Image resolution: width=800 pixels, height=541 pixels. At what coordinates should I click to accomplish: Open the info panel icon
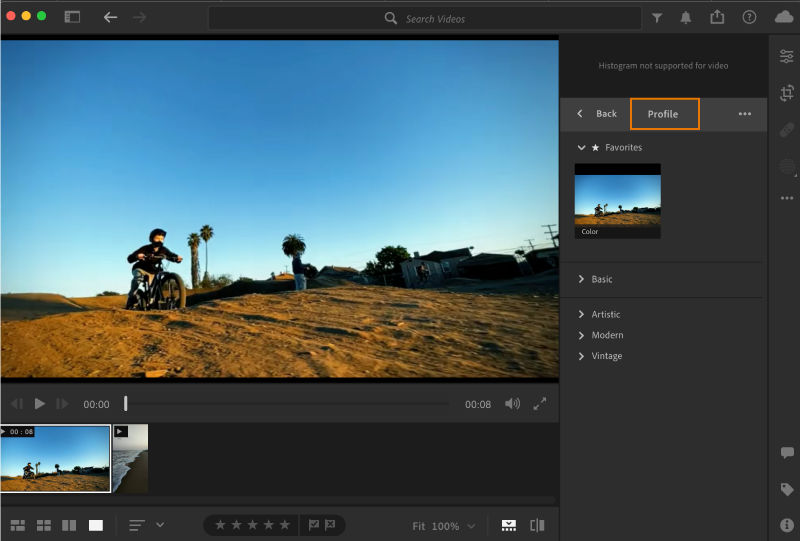coord(787,525)
